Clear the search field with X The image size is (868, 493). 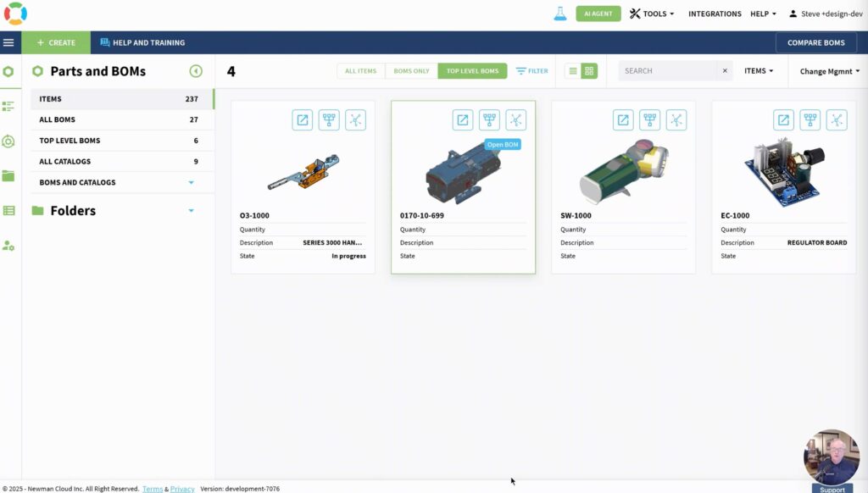(x=725, y=71)
